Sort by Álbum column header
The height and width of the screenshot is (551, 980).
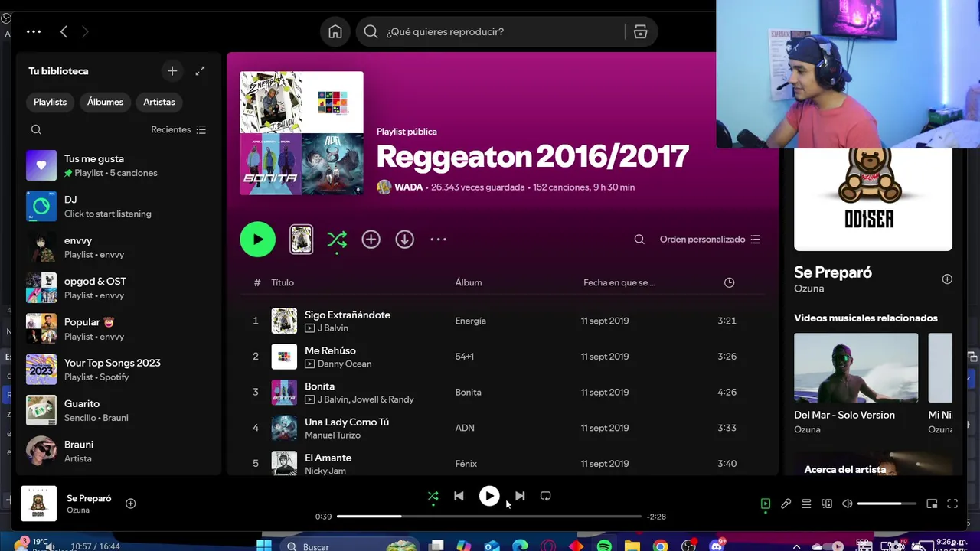tap(469, 282)
